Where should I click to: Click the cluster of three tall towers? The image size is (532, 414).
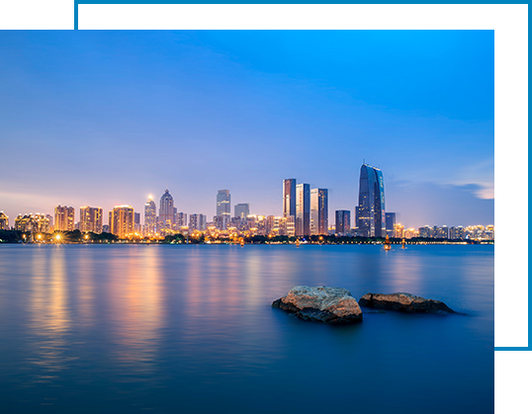pyautogui.click(x=305, y=207)
